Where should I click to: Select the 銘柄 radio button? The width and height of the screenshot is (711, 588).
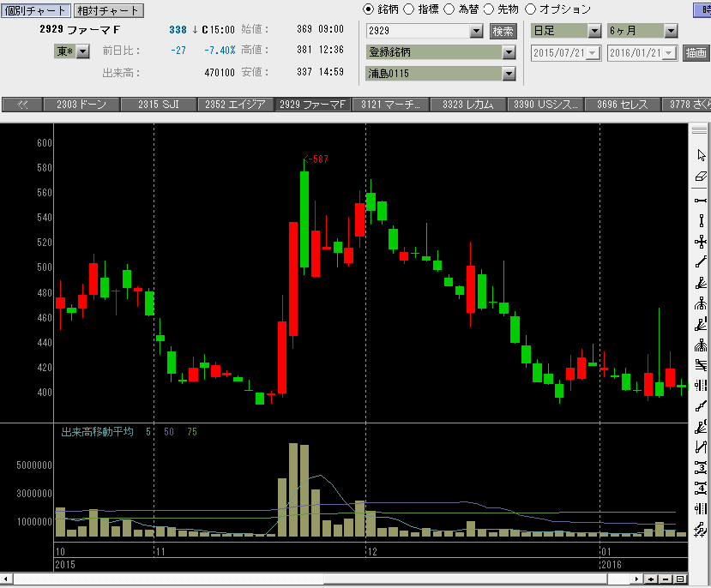(x=369, y=9)
